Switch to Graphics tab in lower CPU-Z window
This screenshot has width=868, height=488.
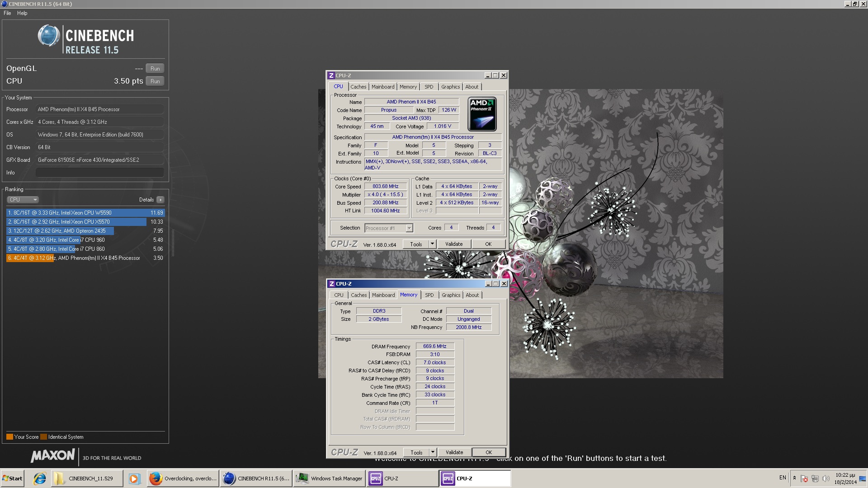[x=451, y=295]
